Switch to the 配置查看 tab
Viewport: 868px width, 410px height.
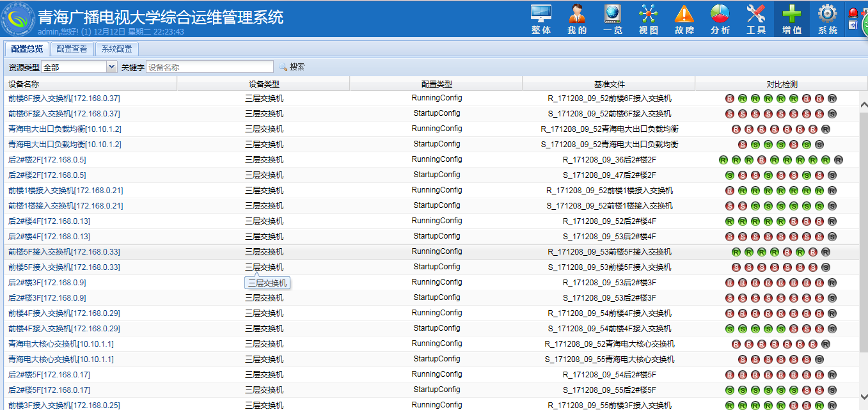coord(72,49)
